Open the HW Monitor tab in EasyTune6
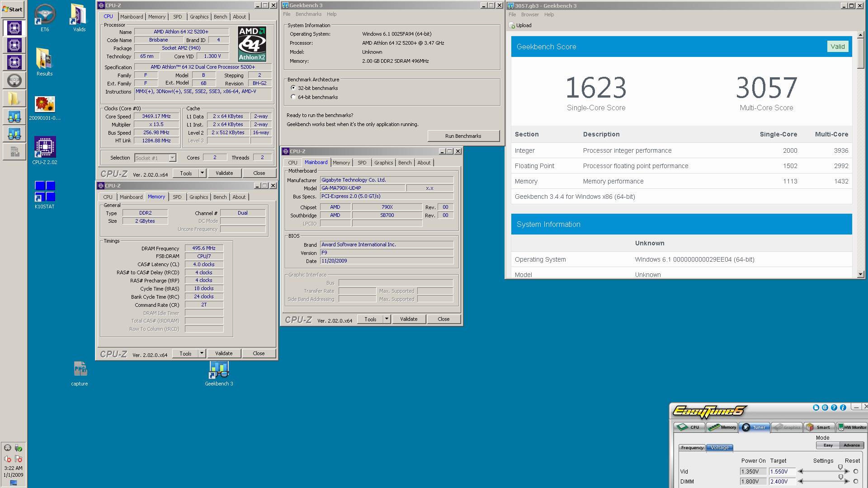This screenshot has height=488, width=868. [x=852, y=427]
